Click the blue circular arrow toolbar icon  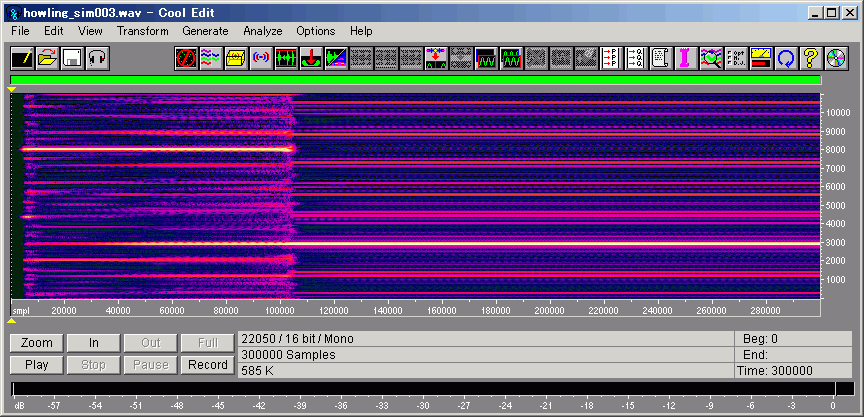tap(786, 58)
